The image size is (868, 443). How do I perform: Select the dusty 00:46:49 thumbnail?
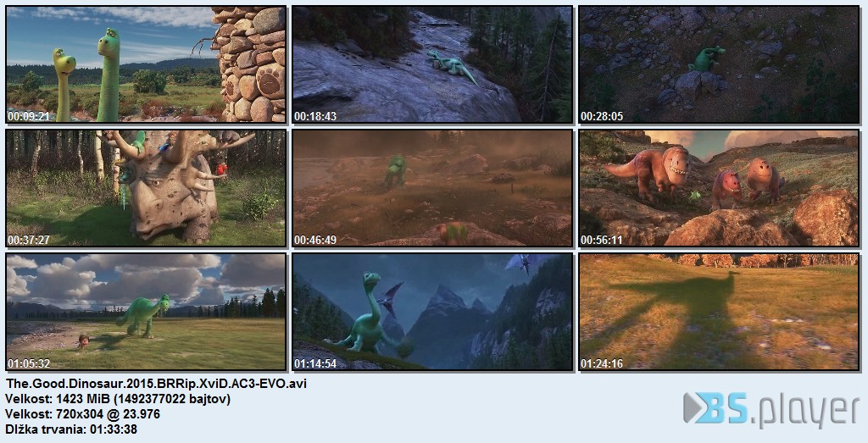tap(432, 188)
